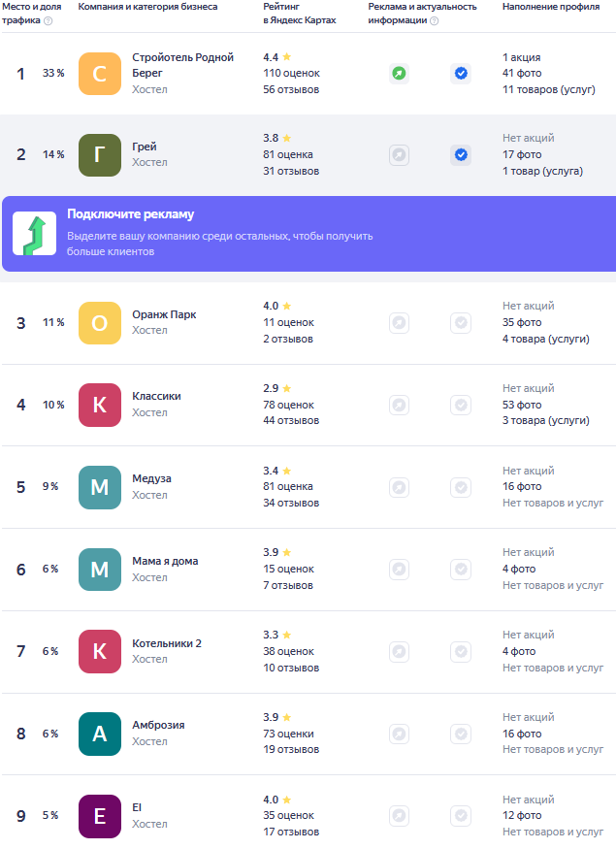Image resolution: width=616 pixels, height=849 pixels.
Task: Click the '33 %' traffic share value
Action: click(53, 73)
